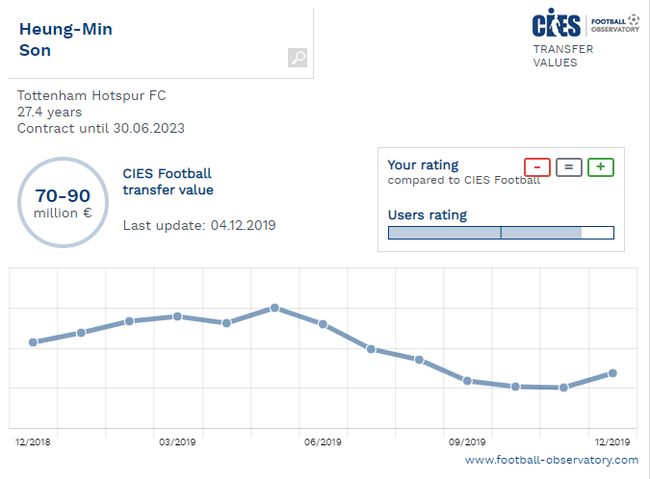Viewport: 650px width, 479px height.
Task: Rate value lower with red minus button
Action: 537,167
